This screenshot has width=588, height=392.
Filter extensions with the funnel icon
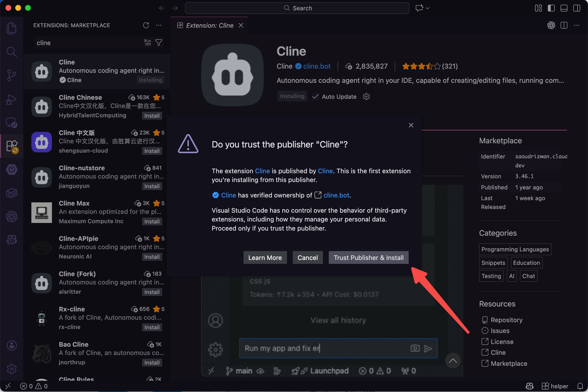(159, 42)
